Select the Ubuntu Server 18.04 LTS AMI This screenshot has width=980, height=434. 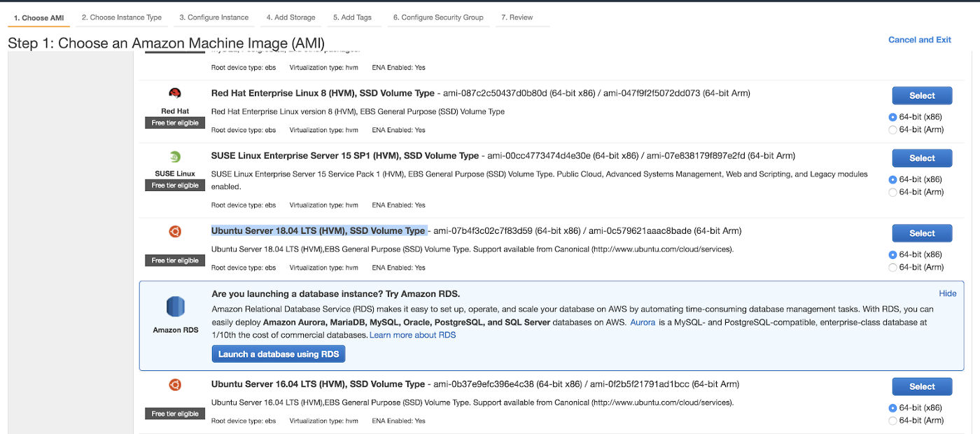[x=922, y=233]
